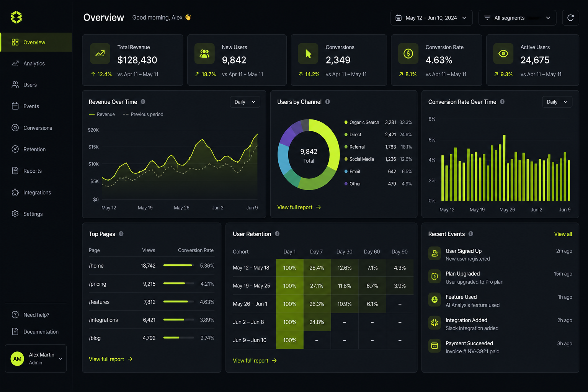This screenshot has width=588, height=392.
Task: View full report for User Retention
Action: (255, 361)
